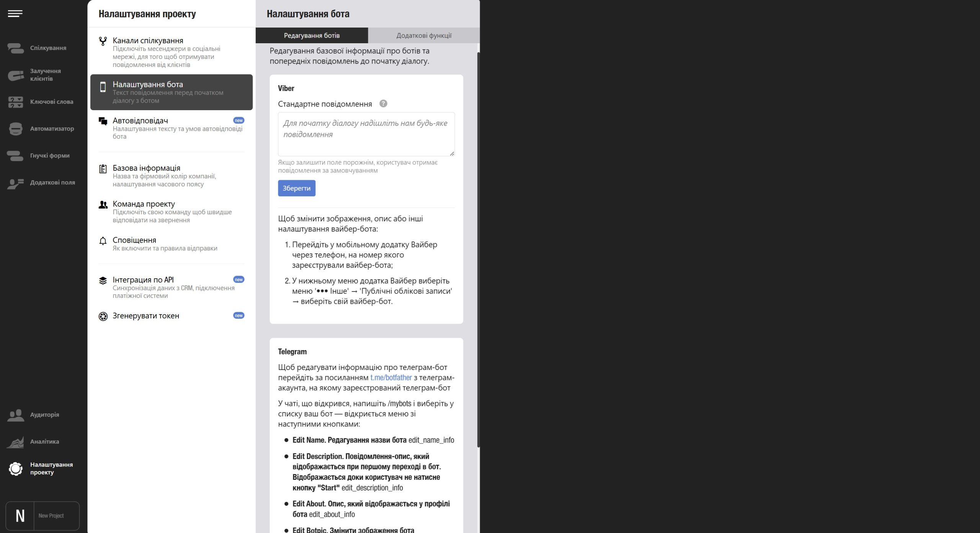Click the Канали спілкування branch icon
This screenshot has width=980, height=533.
point(103,41)
